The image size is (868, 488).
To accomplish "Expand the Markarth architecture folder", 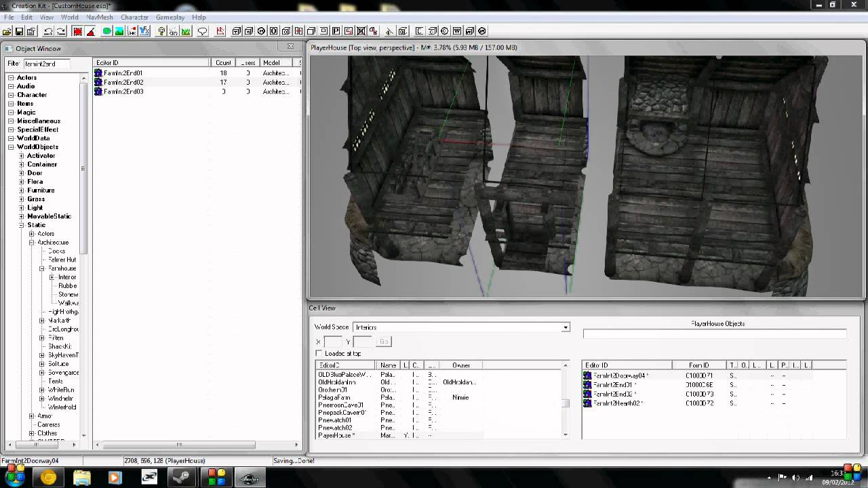I will click(42, 321).
